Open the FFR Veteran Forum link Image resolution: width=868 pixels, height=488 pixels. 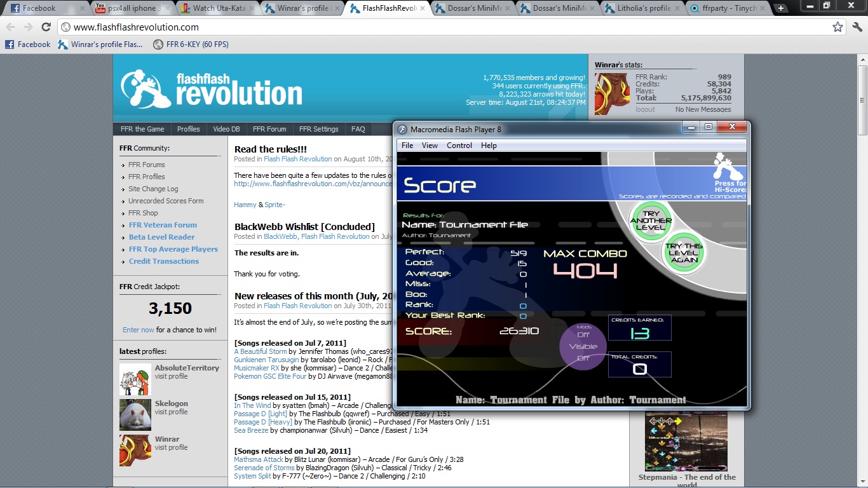(163, 225)
